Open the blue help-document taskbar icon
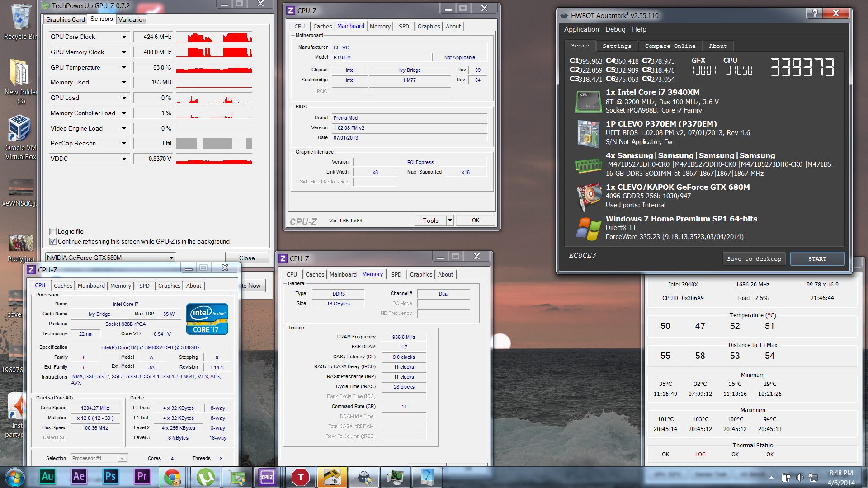 427,477
